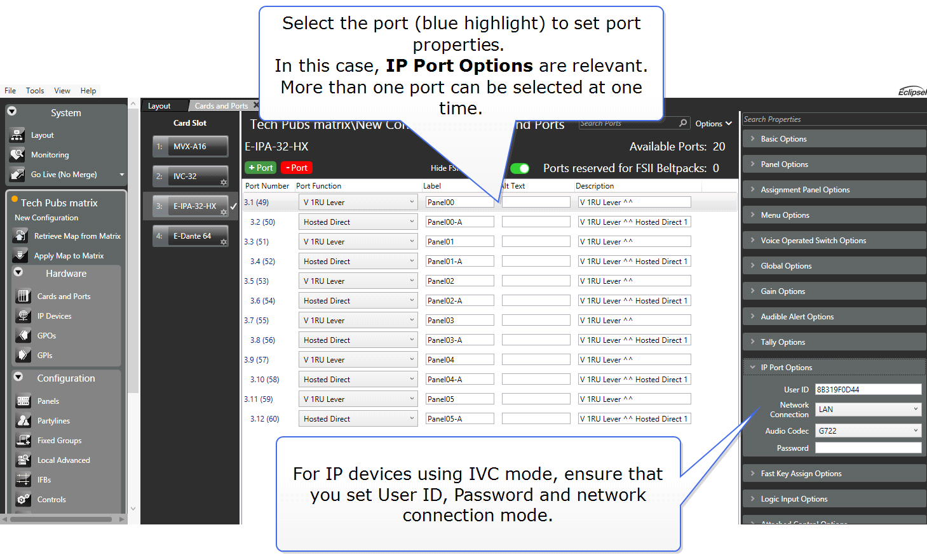Open IP Devices from the Hardware section
Screen dimensions: 927x560
pyautogui.click(x=24, y=316)
